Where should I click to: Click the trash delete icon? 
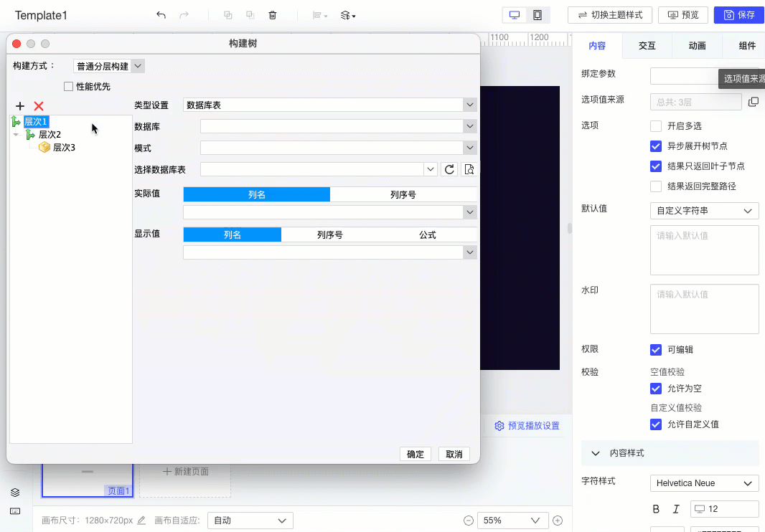click(x=273, y=15)
